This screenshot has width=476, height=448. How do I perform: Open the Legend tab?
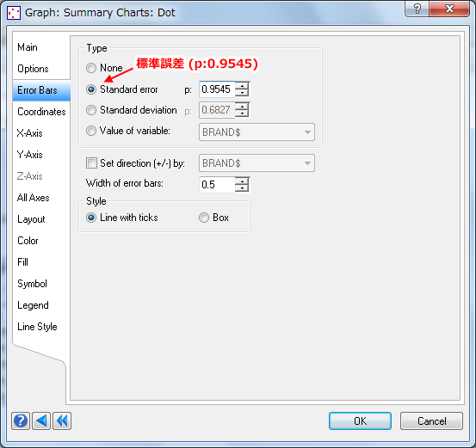coord(33,305)
